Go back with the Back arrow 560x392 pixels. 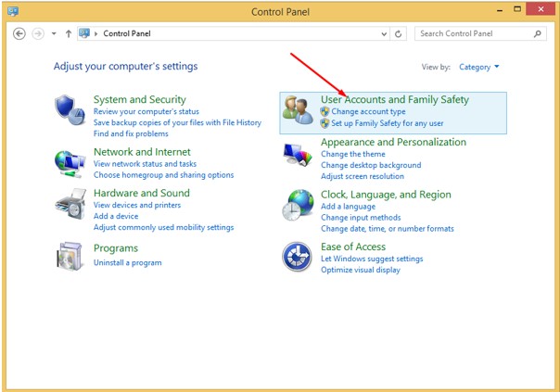[x=19, y=34]
